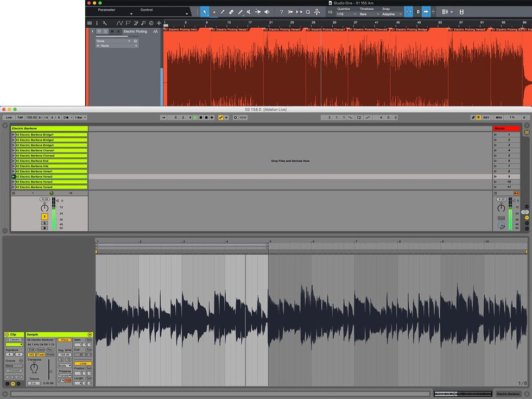The width and height of the screenshot is (532, 399).
Task: Click the Link button in Ableton
Action: click(x=8, y=117)
